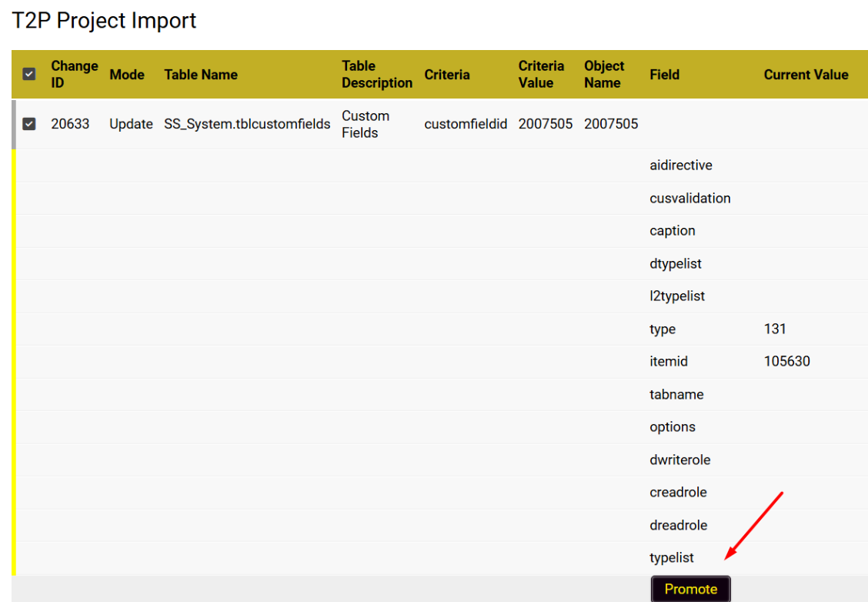Click the T2P Project Import heading

tap(104, 21)
